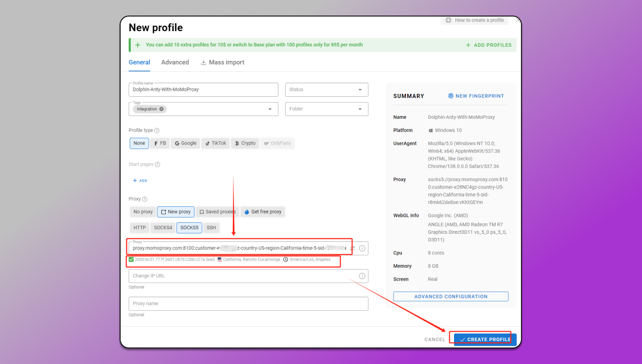
Task: Click the download icon on Mass import
Action: click(x=203, y=62)
